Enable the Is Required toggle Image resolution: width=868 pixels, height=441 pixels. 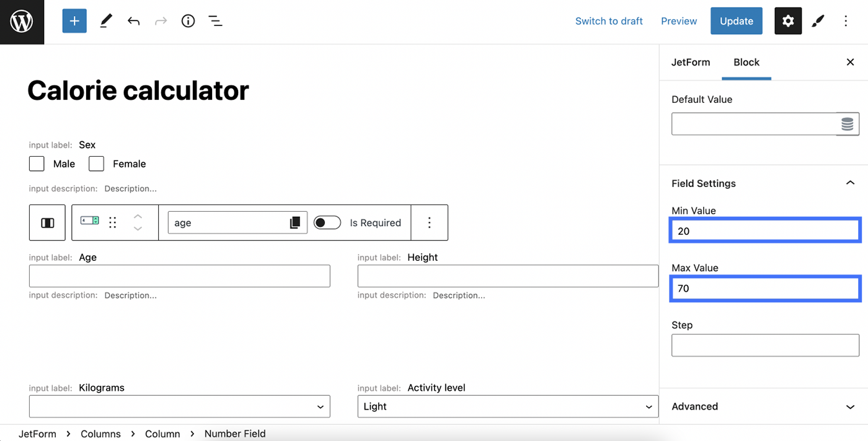[327, 223]
